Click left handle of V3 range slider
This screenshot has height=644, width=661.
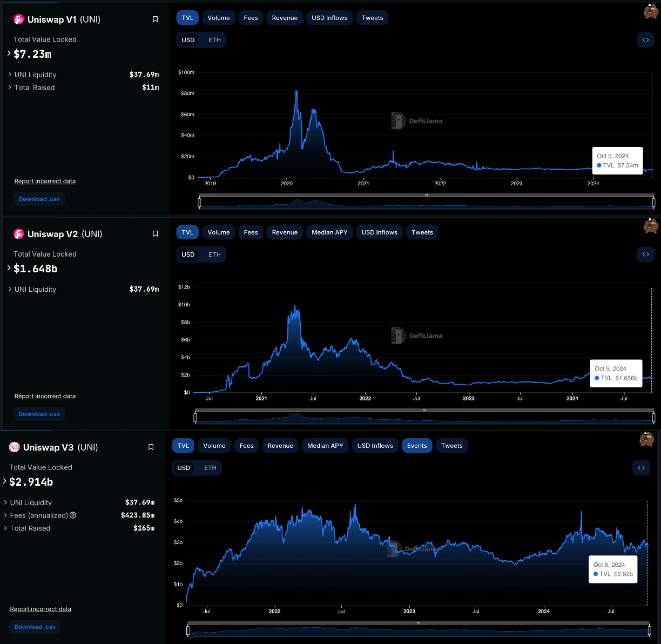188,630
